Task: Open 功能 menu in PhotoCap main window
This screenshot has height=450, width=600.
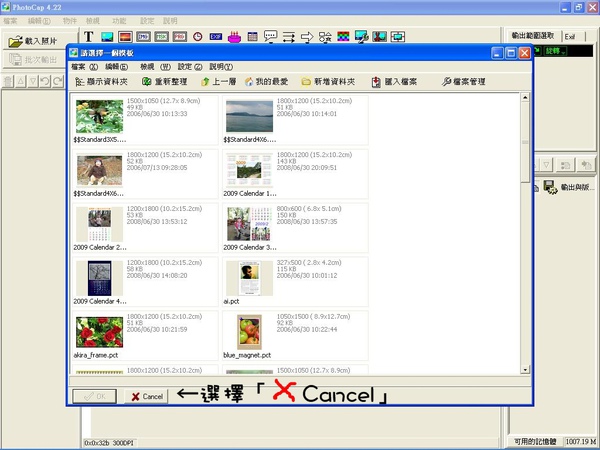Action: [119, 21]
